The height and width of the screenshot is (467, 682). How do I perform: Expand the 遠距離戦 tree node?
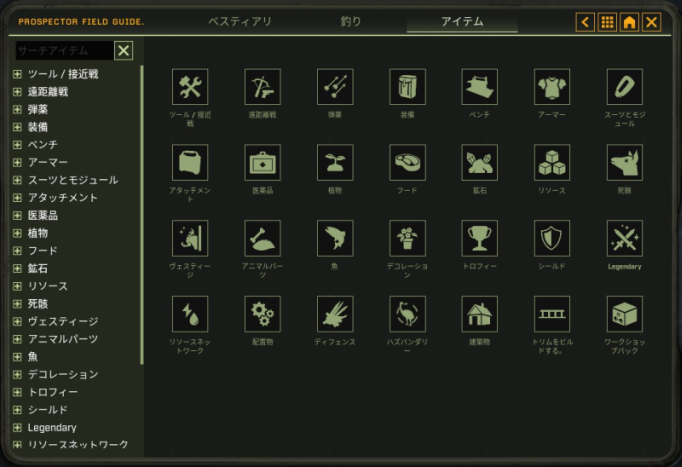tap(17, 92)
